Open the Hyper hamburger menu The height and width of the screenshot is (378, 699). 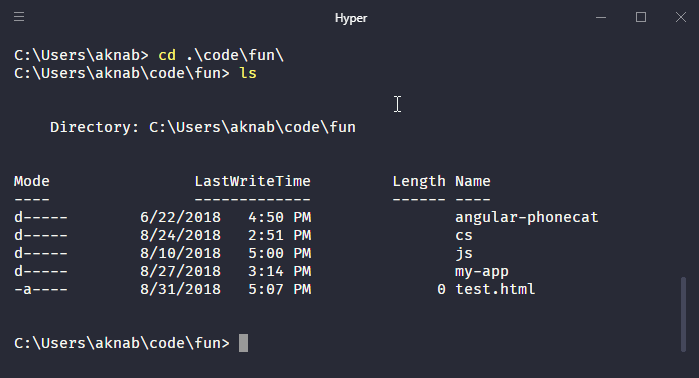pyautogui.click(x=19, y=17)
